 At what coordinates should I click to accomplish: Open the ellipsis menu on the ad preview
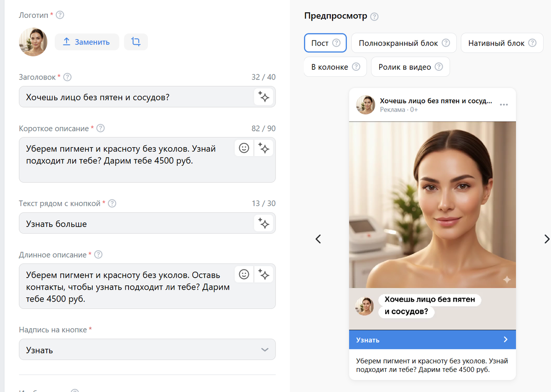pyautogui.click(x=504, y=104)
